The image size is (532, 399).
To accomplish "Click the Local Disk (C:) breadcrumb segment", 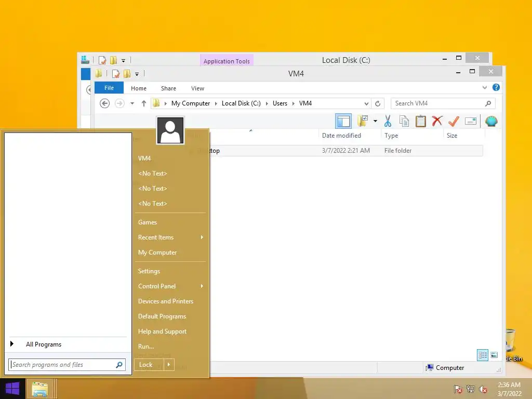I will [241, 103].
